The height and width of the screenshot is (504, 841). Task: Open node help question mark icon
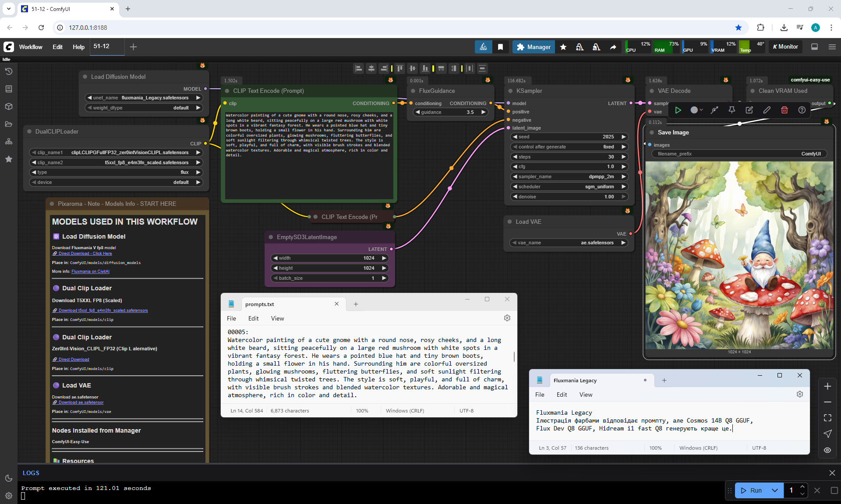click(x=802, y=110)
